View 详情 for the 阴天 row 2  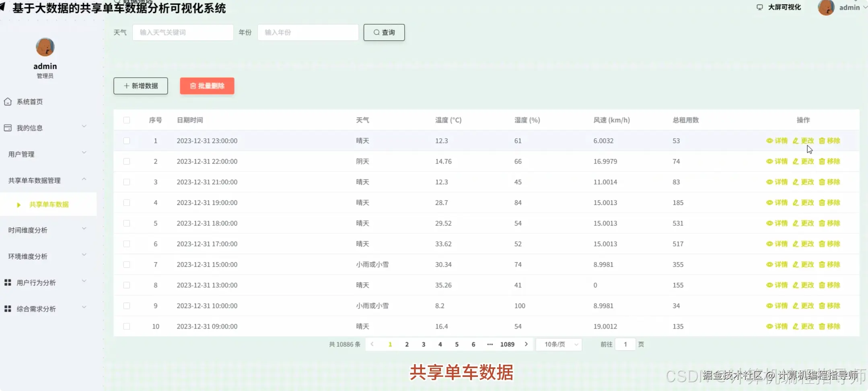pyautogui.click(x=777, y=161)
